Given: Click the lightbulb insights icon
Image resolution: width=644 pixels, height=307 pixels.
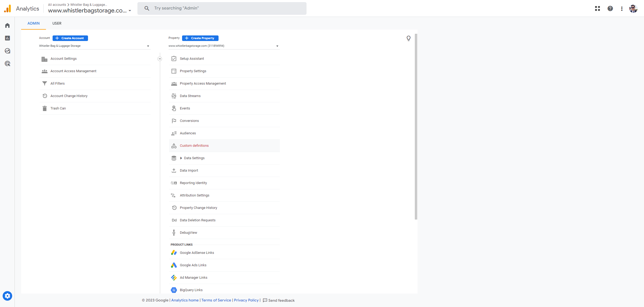Looking at the screenshot, I should pos(409,38).
